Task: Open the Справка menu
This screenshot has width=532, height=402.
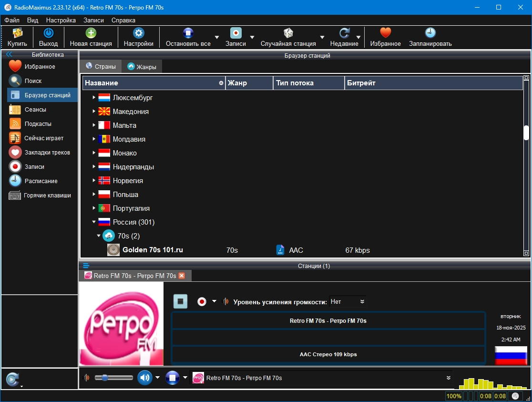Action: (123, 20)
